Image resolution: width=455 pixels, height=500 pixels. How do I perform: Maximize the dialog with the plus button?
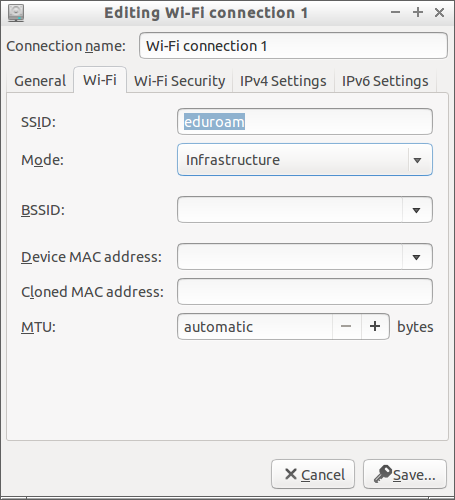(418, 13)
